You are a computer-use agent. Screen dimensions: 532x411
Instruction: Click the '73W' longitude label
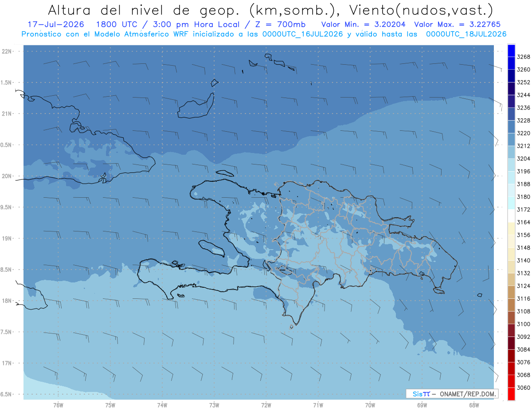(x=214, y=405)
